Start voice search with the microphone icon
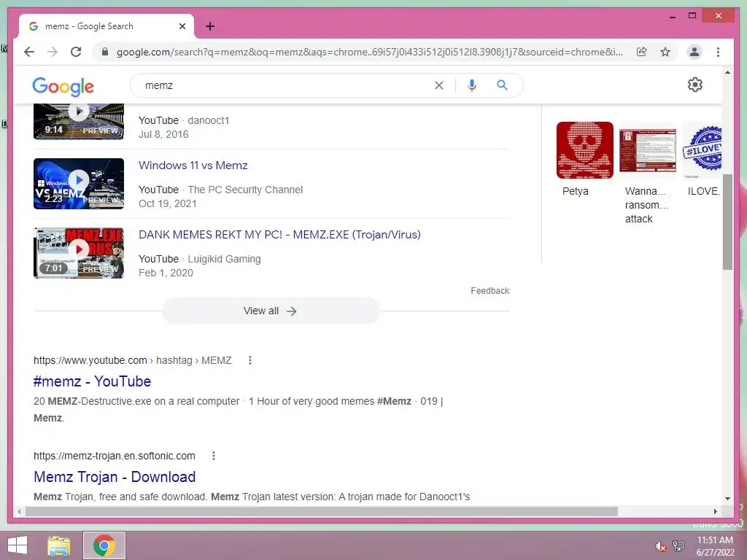The image size is (747, 560). (x=472, y=85)
